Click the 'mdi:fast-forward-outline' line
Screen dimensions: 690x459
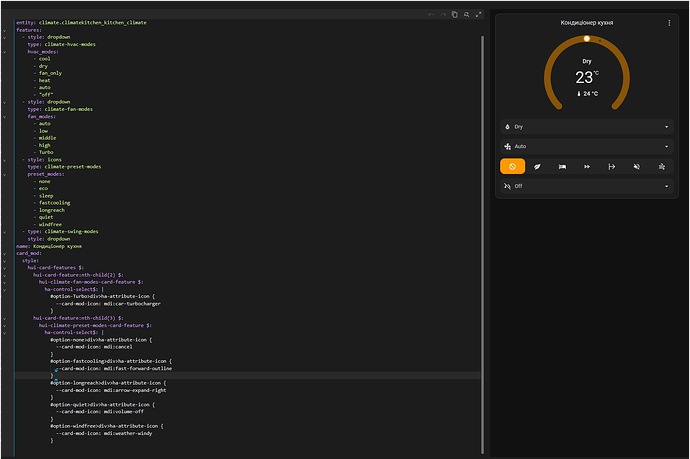[114, 369]
